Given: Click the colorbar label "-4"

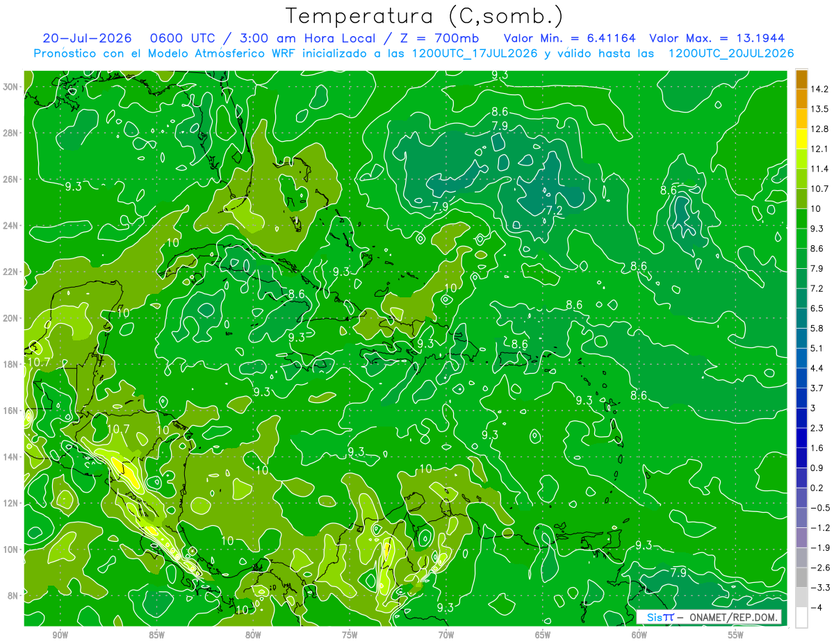Looking at the screenshot, I should 817,607.
